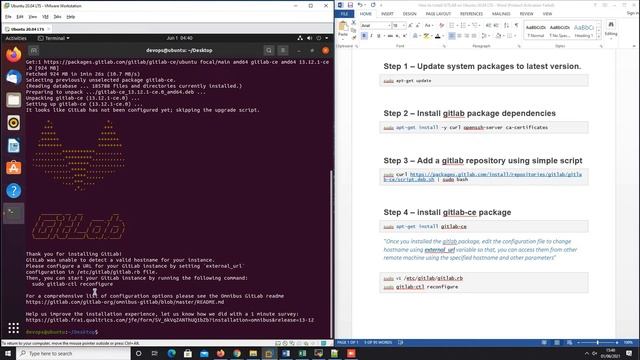640x360 pixels.
Task: Click Undo in Word quick access toolbar
Action: tap(360, 5)
